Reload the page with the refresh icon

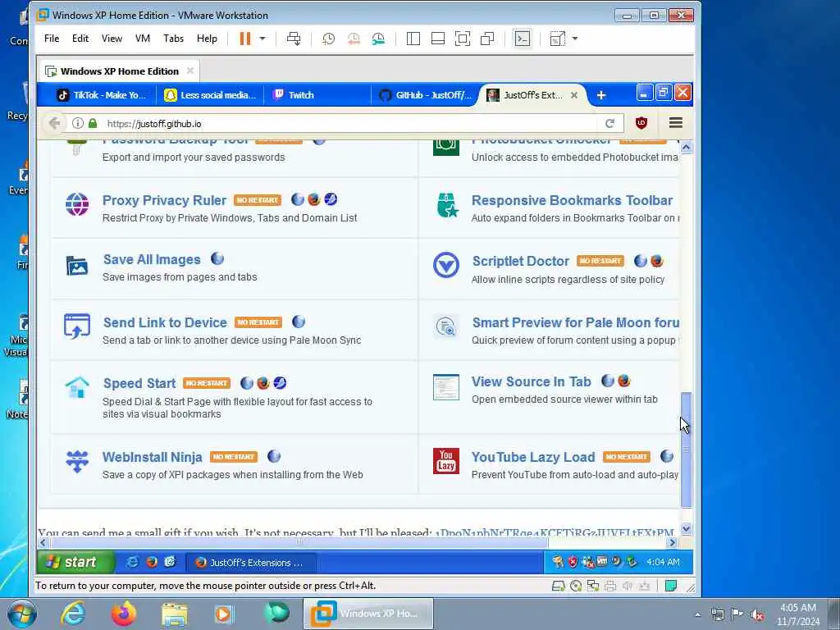point(609,124)
